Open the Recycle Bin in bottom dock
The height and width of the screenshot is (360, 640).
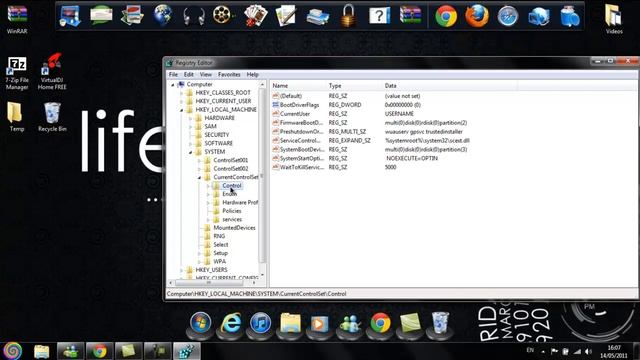pyautogui.click(x=440, y=322)
